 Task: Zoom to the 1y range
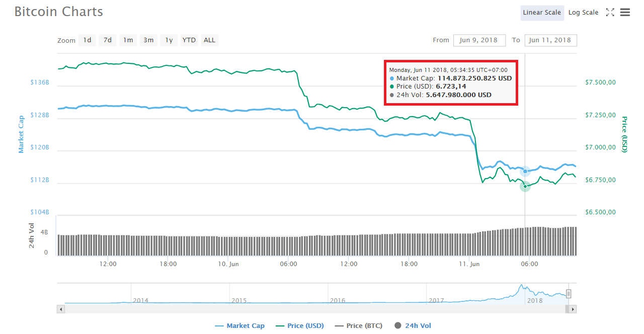tap(169, 40)
